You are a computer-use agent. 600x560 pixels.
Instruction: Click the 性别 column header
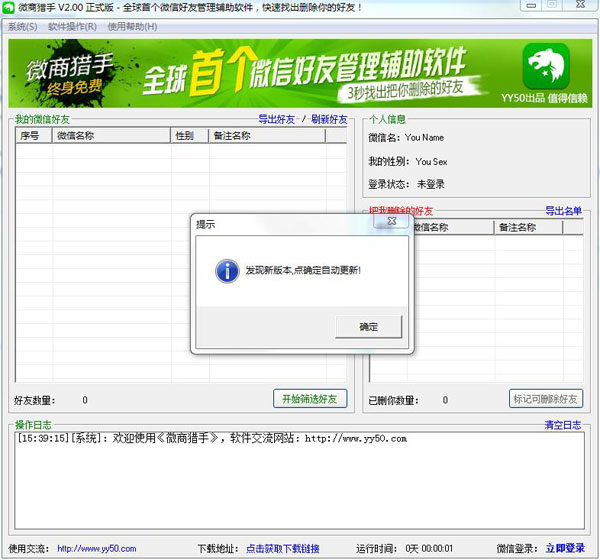coord(189,136)
